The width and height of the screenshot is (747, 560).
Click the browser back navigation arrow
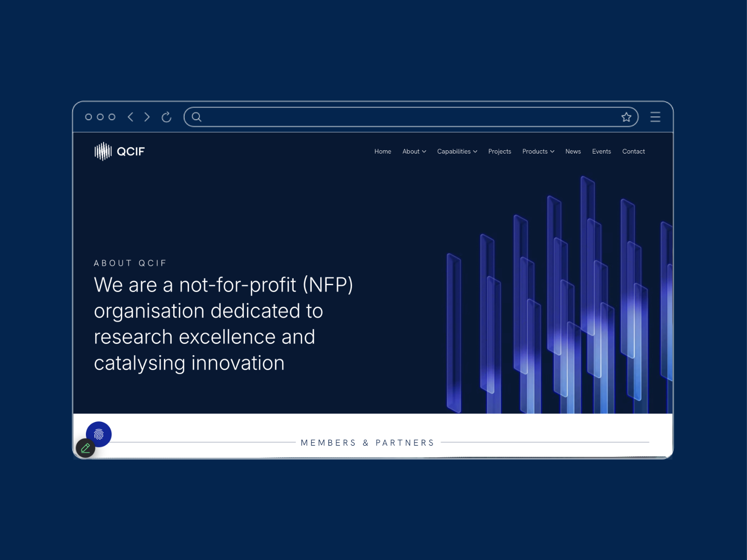pos(131,117)
